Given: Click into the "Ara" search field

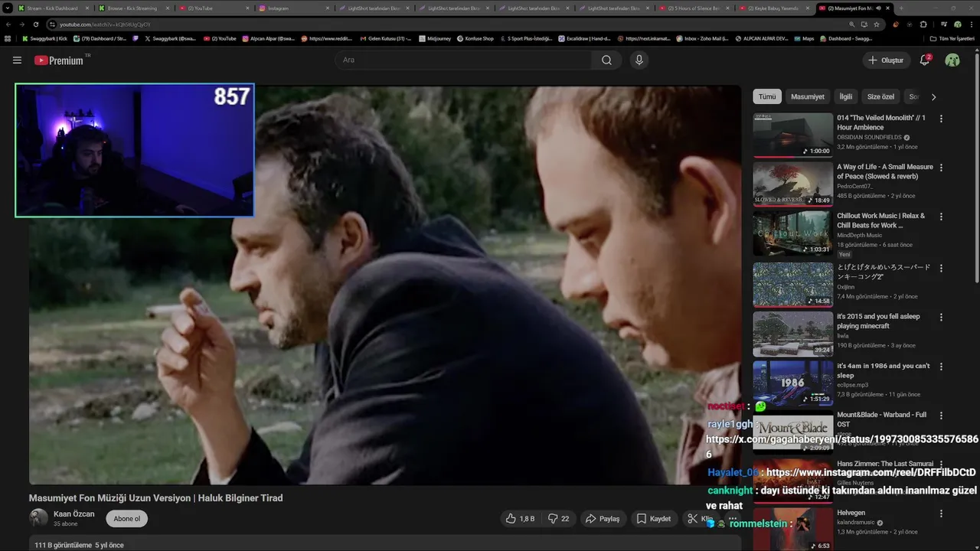Looking at the screenshot, I should point(463,60).
